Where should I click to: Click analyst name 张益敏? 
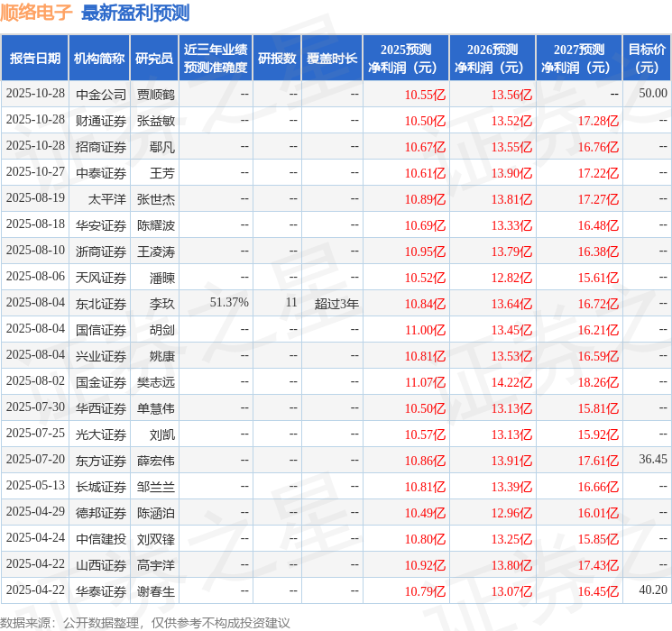[155, 121]
